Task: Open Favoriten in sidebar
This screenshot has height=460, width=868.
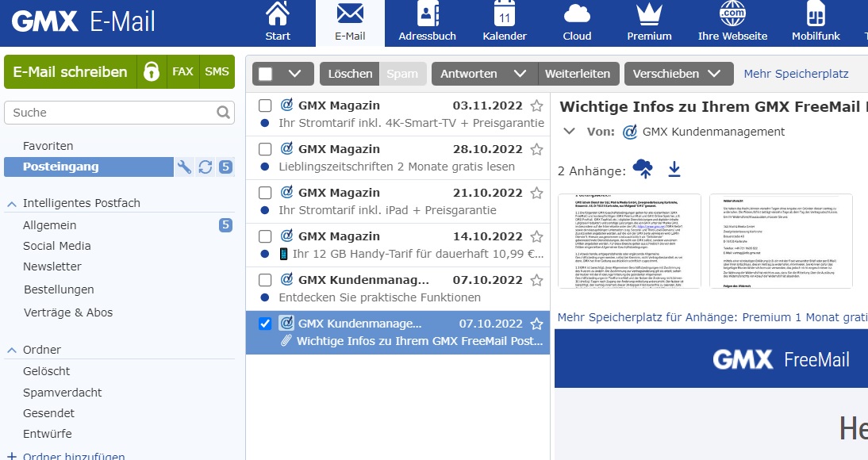Action: point(48,146)
